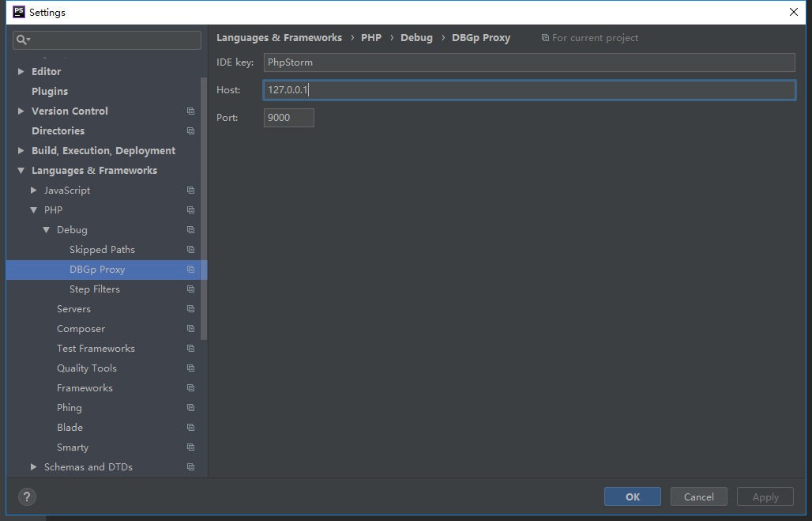Expand the JavaScript settings node
The width and height of the screenshot is (812, 521).
tap(34, 191)
